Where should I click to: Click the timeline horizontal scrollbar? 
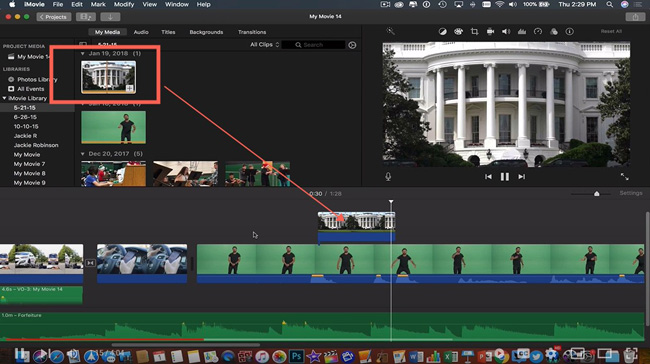point(186,345)
